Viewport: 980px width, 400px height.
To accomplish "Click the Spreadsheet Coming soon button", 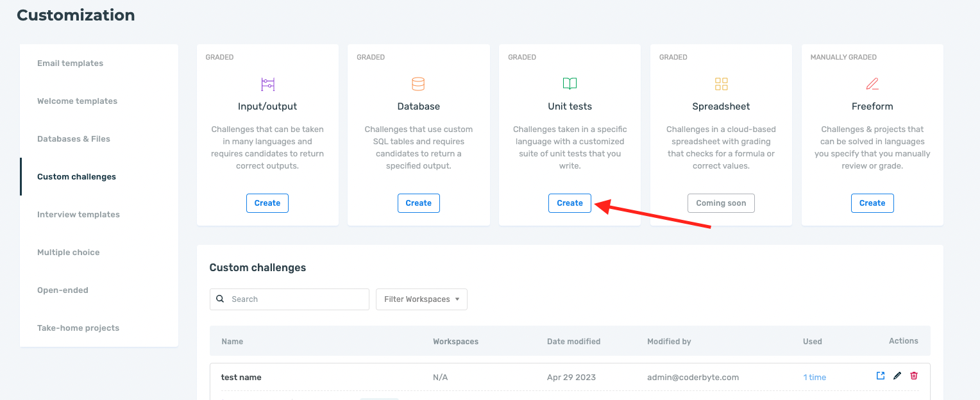I will [721, 203].
